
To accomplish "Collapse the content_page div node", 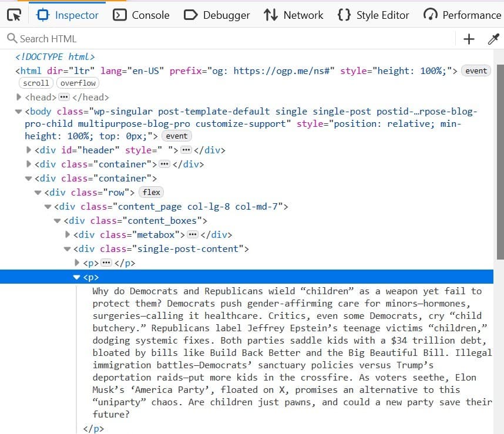I will coord(48,207).
